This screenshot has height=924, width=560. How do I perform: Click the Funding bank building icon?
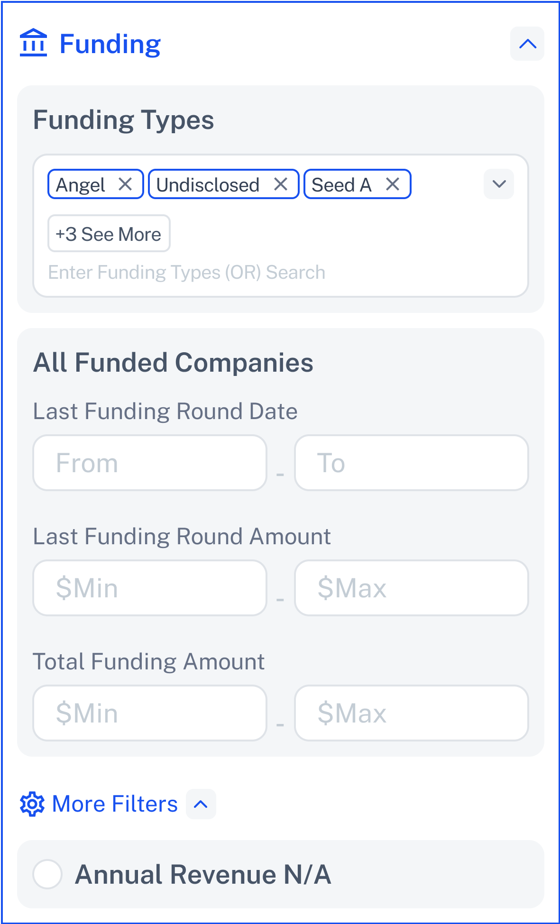33,43
